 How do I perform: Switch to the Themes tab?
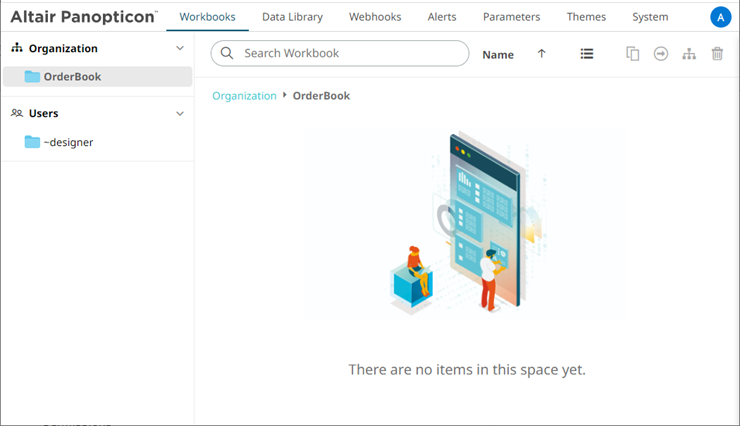[x=586, y=17]
